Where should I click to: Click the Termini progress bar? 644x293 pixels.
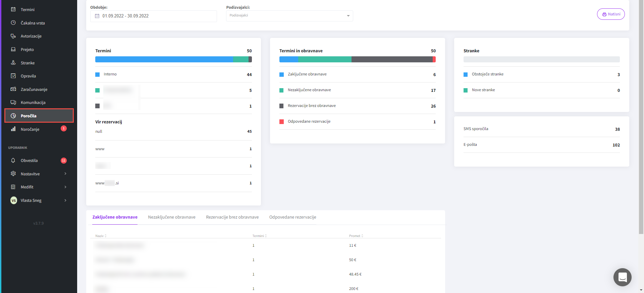pos(173,59)
